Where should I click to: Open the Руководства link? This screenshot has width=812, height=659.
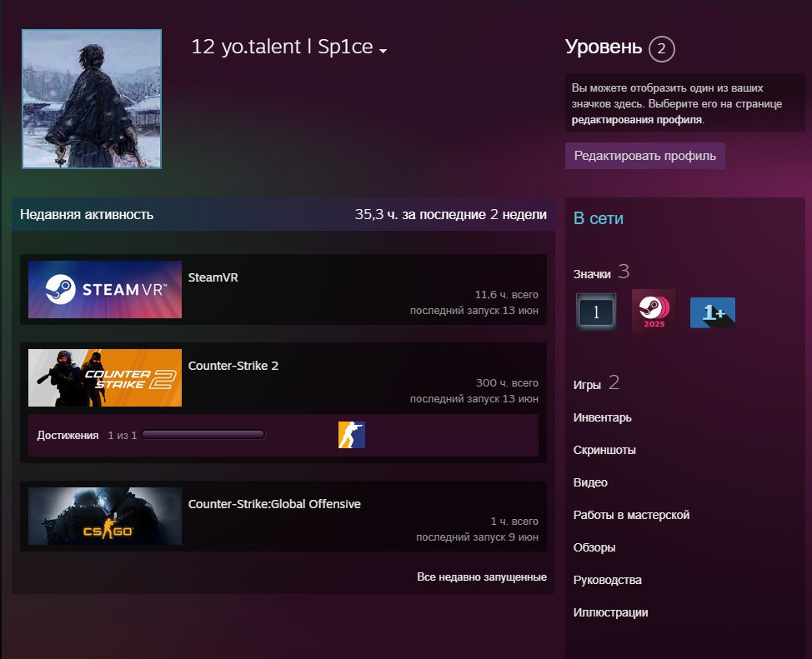pos(608,580)
